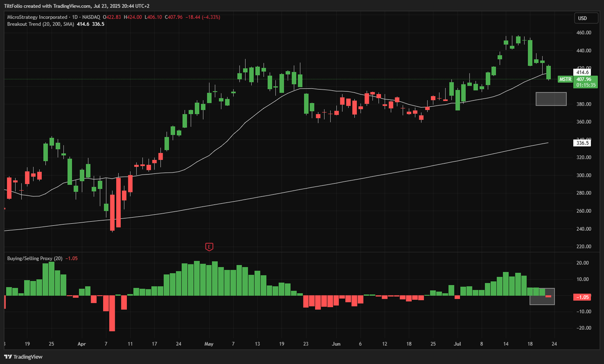Screen dimensions: 604x364
Task: Click the 23 date label on time axis
Action: click(x=306, y=344)
